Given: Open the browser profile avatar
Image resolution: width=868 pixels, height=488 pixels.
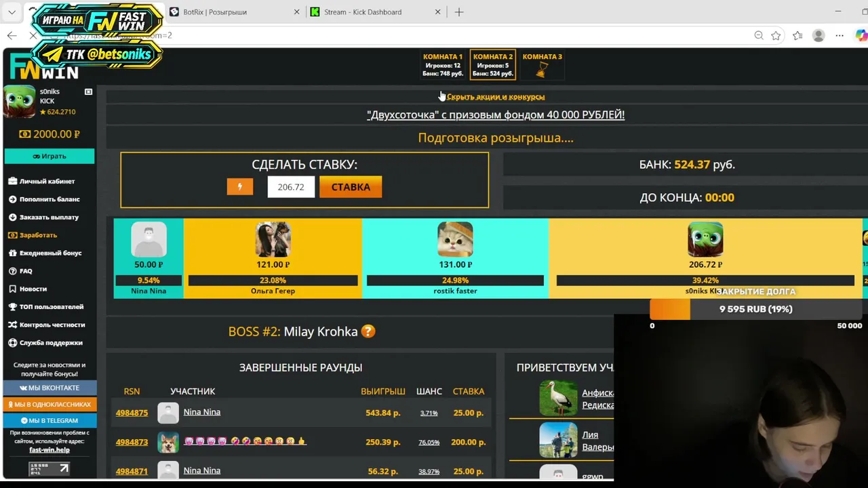Looking at the screenshot, I should [x=818, y=35].
